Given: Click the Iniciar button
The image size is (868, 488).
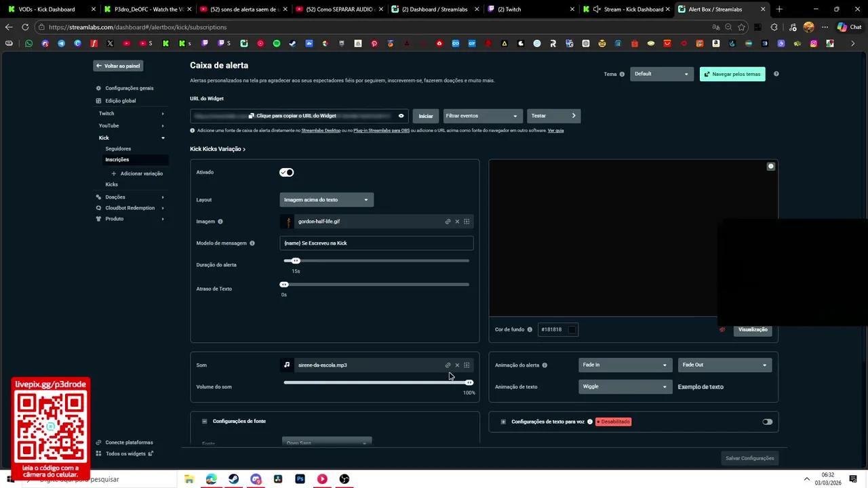Looking at the screenshot, I should point(426,116).
